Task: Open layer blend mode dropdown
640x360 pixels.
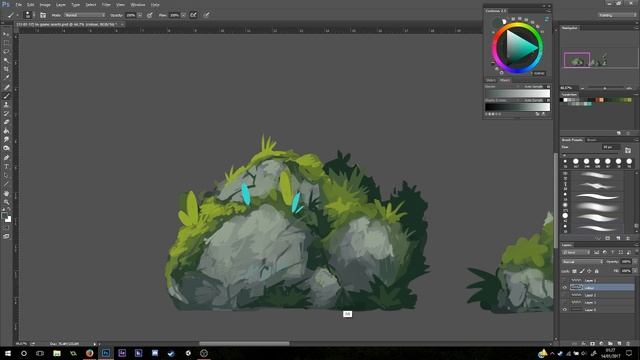Action: coord(582,262)
